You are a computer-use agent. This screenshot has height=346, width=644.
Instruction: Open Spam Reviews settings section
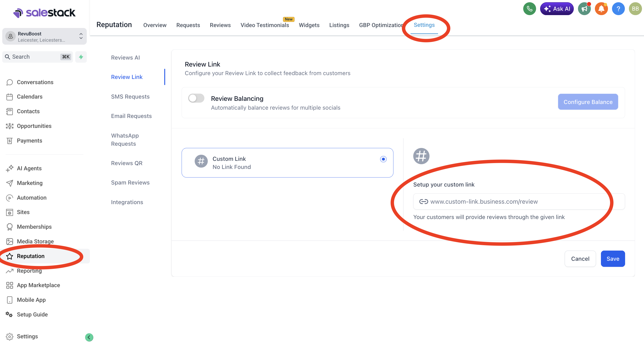tap(130, 183)
